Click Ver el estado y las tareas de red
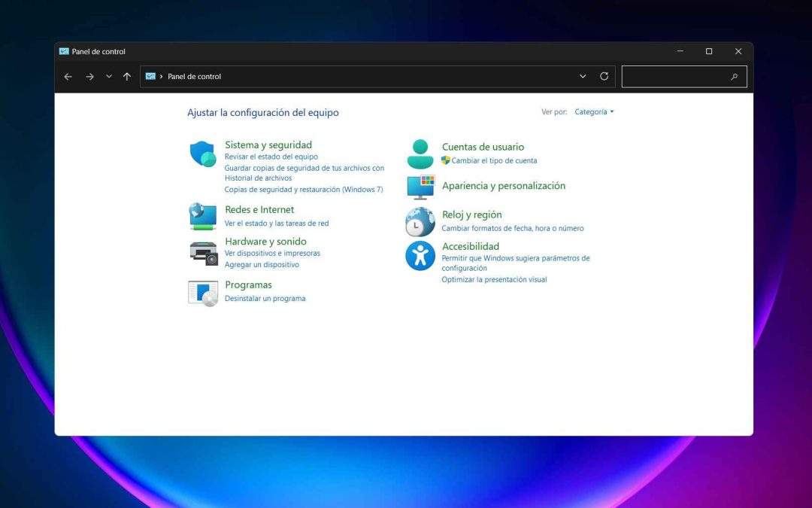812x508 pixels. tap(277, 224)
